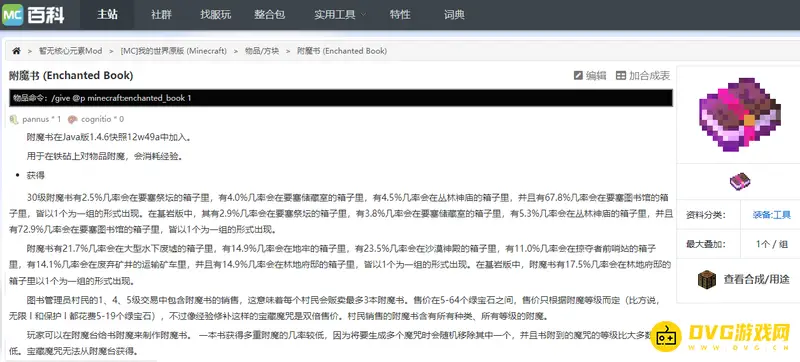Click the 获得 section heading
This screenshot has width=800, height=362.
[x=36, y=175]
